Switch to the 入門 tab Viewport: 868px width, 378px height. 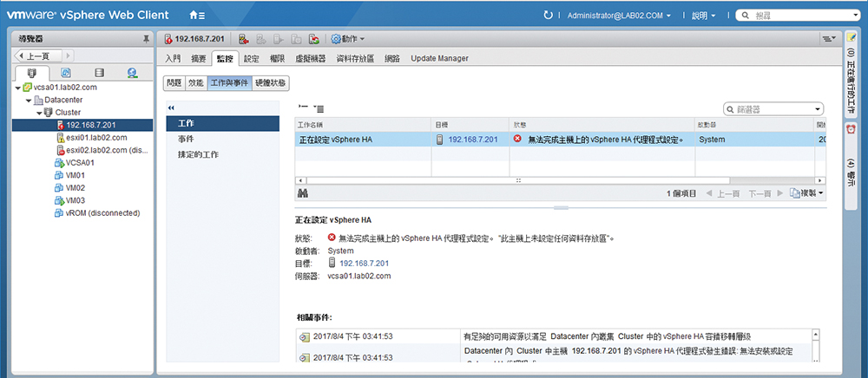173,58
